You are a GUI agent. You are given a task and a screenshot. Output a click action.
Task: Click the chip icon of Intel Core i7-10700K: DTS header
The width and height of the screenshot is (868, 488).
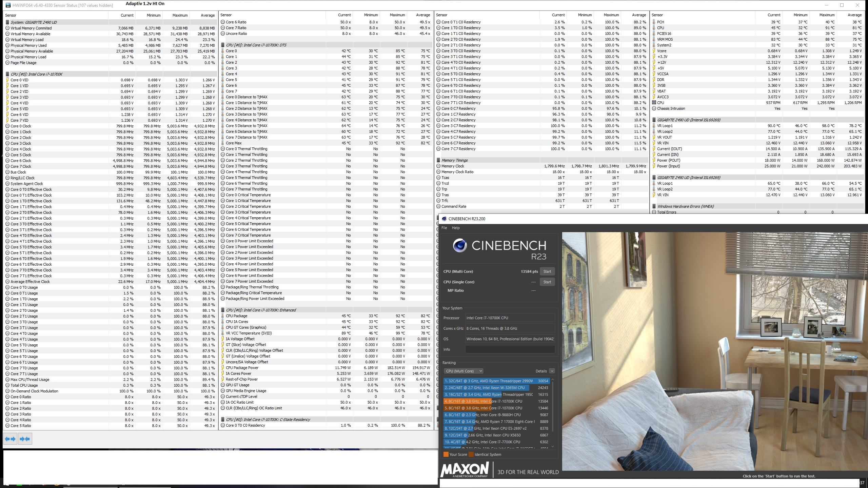223,45
